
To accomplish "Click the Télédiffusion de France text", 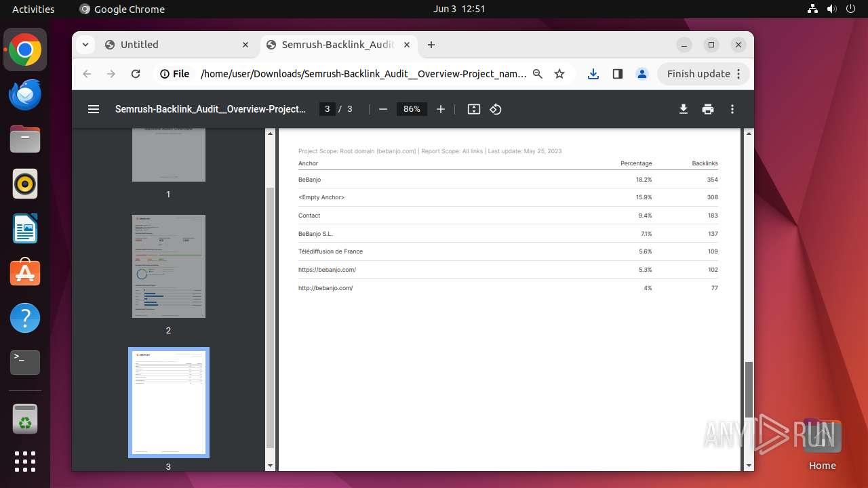I will pos(330,251).
